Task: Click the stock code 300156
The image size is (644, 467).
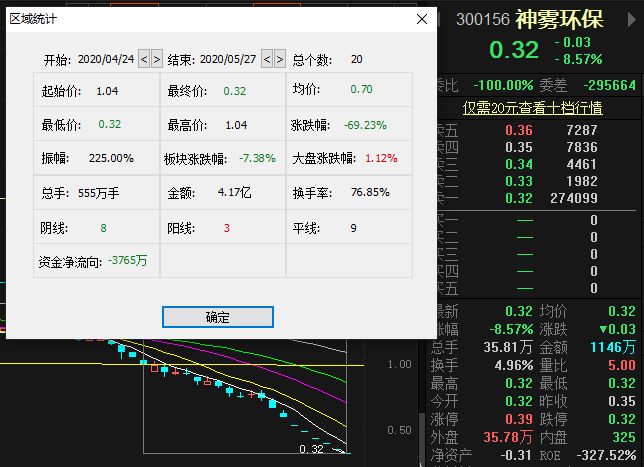Action: coord(483,20)
